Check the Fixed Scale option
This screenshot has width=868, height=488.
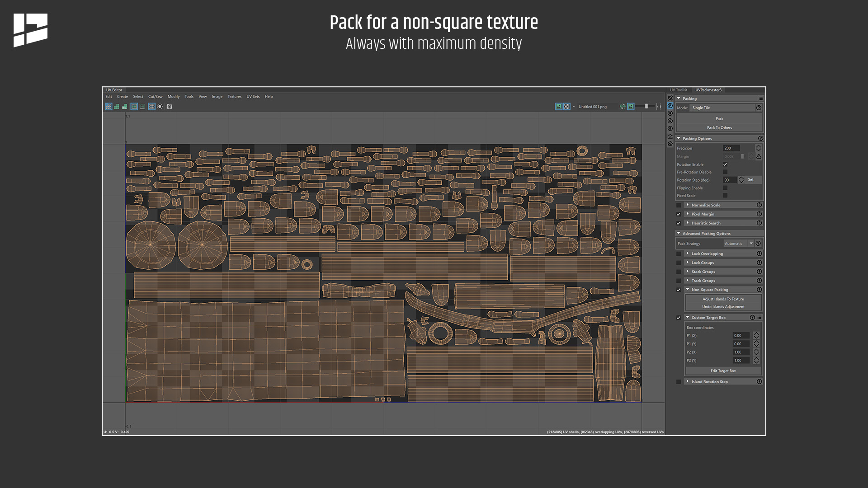click(x=725, y=196)
